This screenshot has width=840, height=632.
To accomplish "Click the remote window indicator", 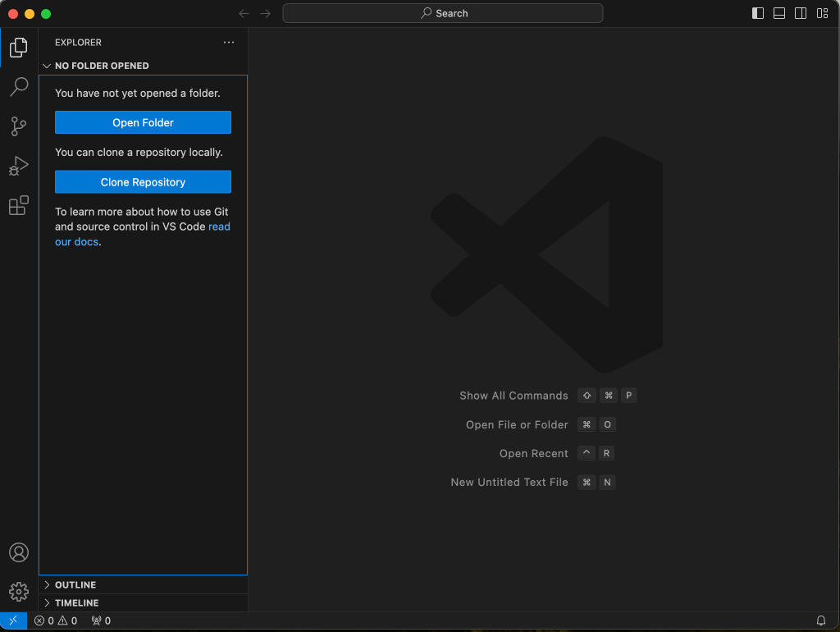I will (13, 621).
